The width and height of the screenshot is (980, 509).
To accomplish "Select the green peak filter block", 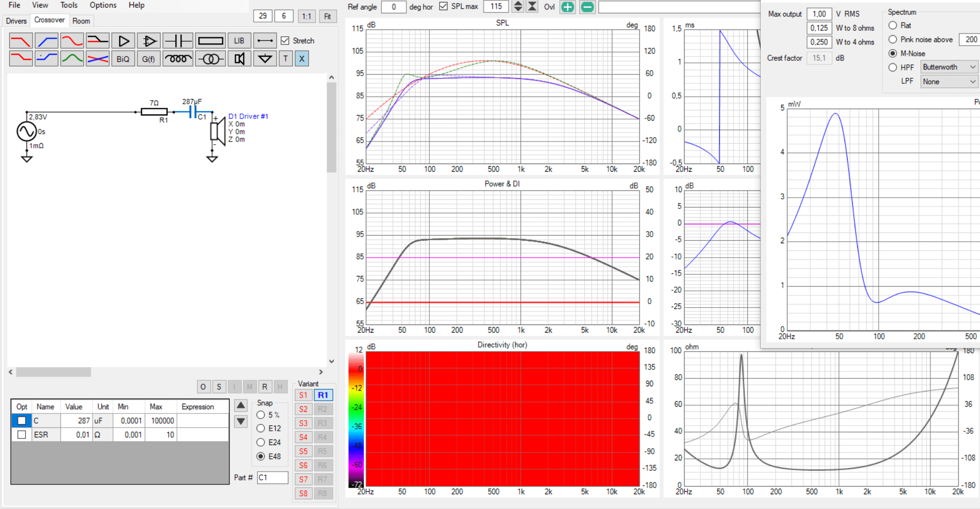I will tap(72, 59).
